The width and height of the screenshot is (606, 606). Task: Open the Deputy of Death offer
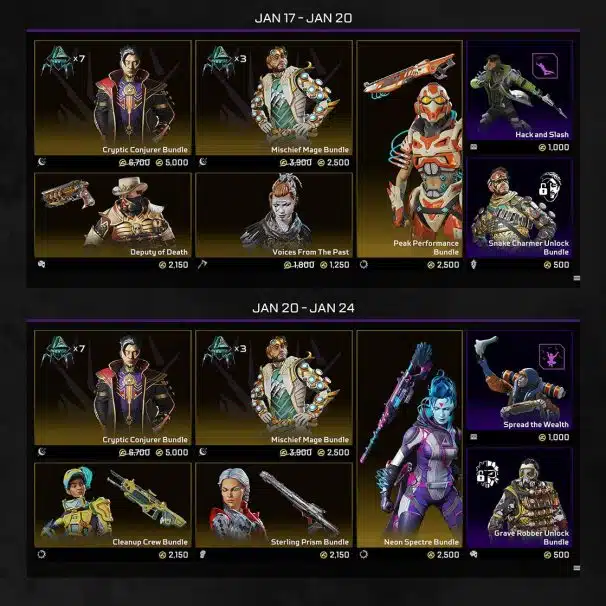pyautogui.click(x=113, y=215)
